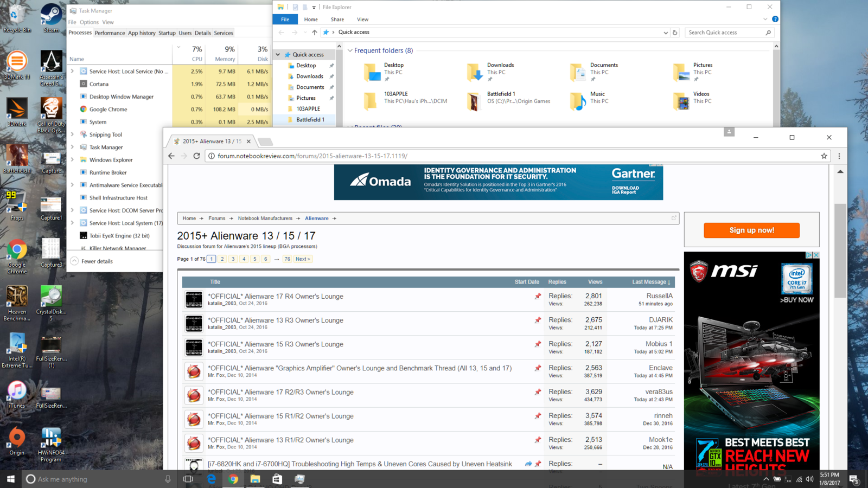The height and width of the screenshot is (488, 868).
Task: Open the Assassin's Creed desktop icon
Action: pos(51,68)
